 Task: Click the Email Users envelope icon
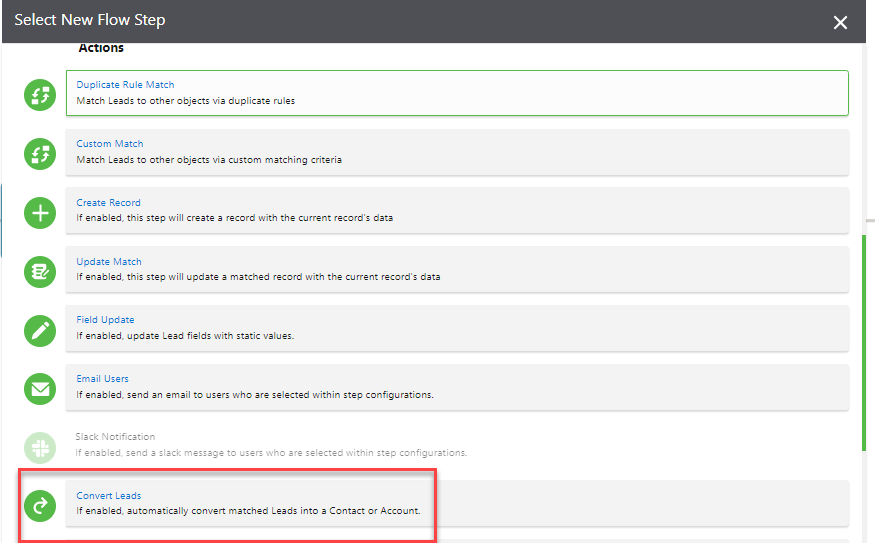(40, 389)
